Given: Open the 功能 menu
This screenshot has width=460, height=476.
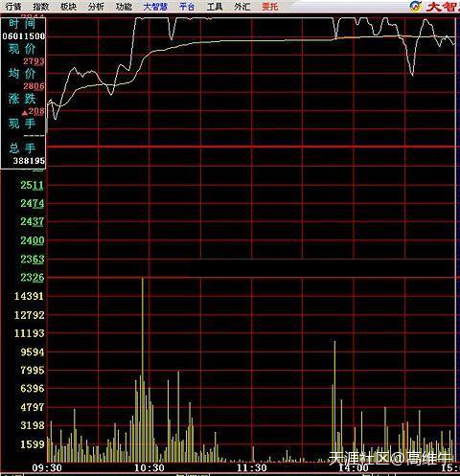Looking at the screenshot, I should pos(124,7).
